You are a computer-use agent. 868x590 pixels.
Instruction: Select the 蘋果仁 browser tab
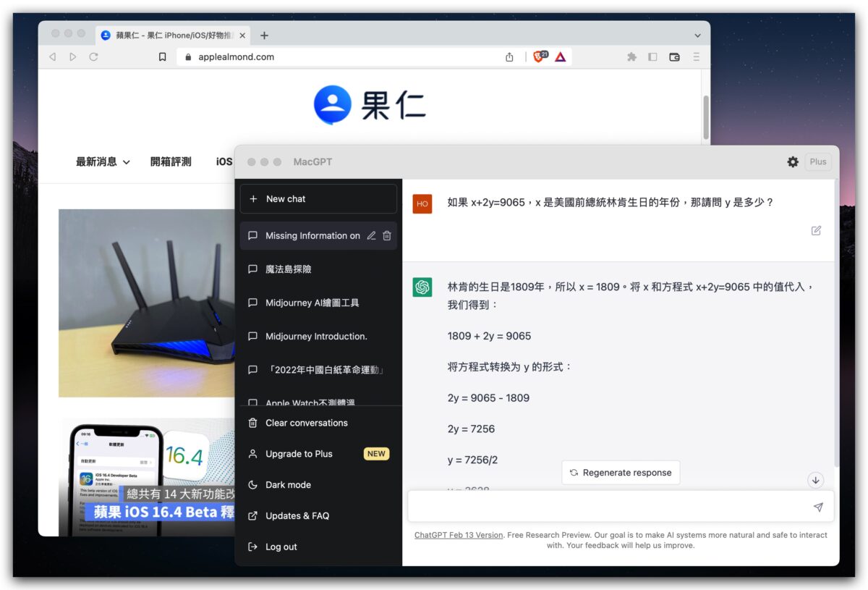click(174, 35)
